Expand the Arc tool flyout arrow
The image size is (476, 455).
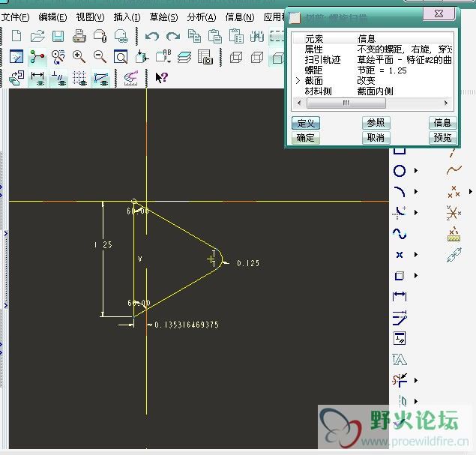point(416,192)
